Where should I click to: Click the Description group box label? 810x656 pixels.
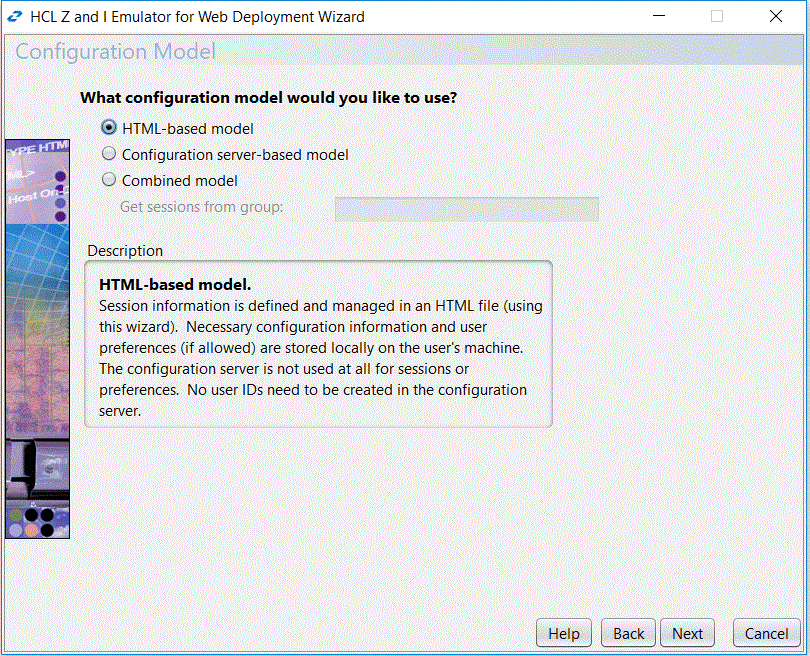click(125, 250)
